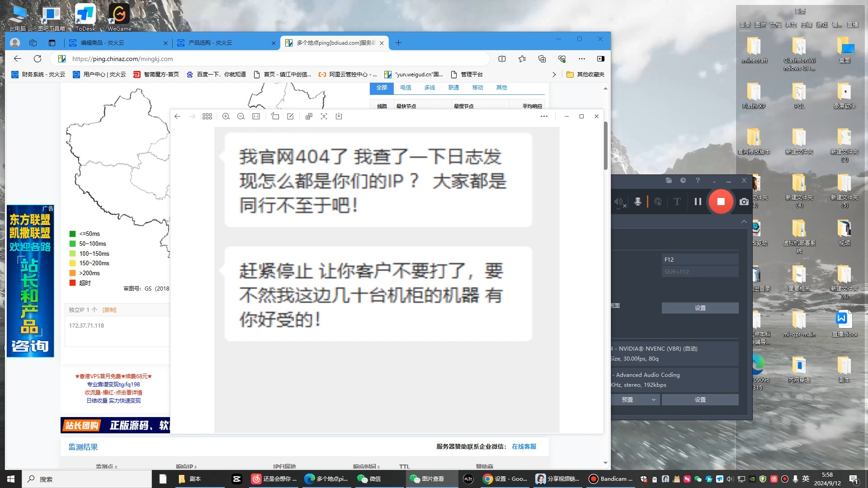
Task: Open the thumbnail grid view in viewer
Action: tap(207, 117)
